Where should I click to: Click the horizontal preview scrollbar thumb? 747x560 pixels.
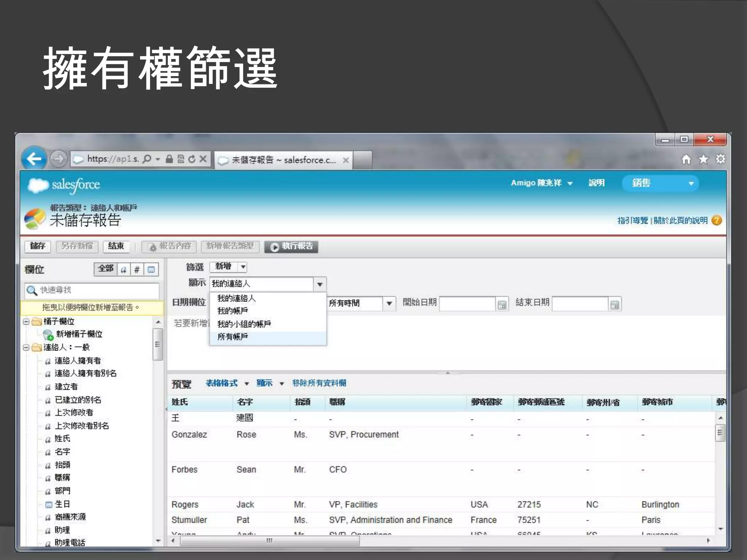tap(269, 541)
